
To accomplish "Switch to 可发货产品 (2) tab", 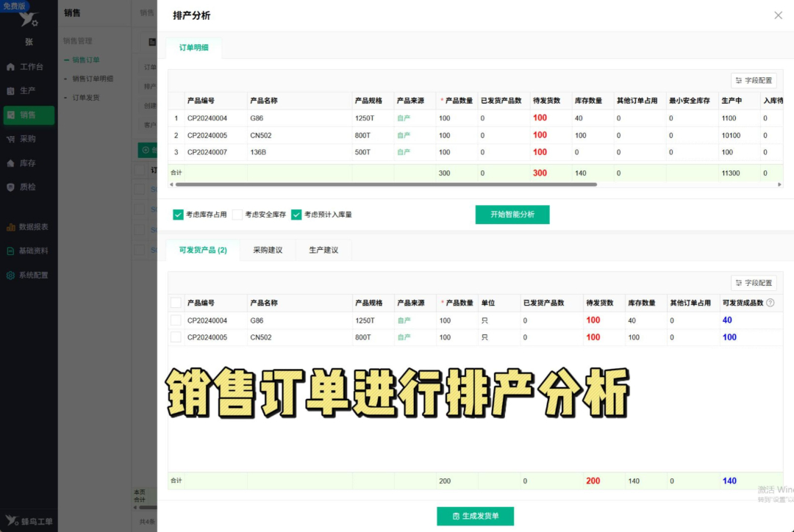I will pos(203,250).
